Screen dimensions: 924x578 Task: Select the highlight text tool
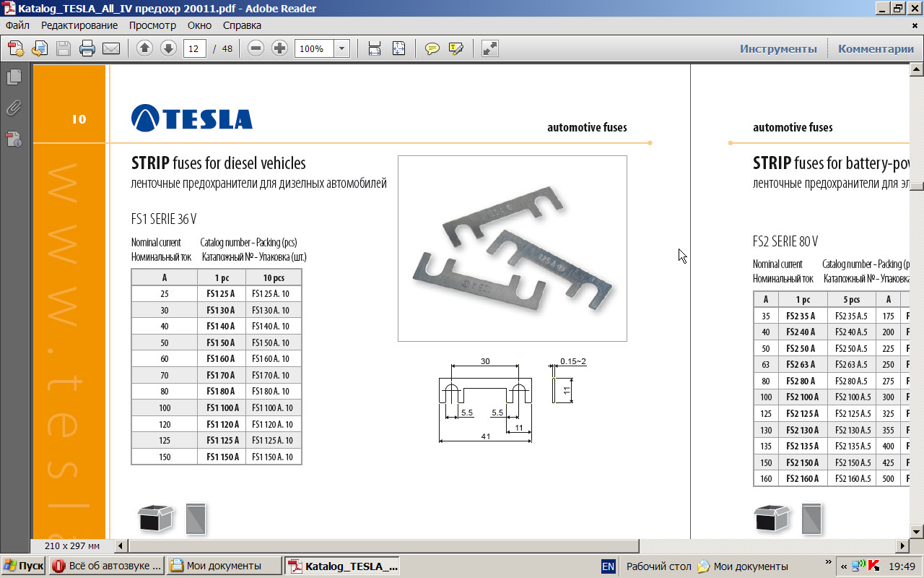click(x=456, y=49)
